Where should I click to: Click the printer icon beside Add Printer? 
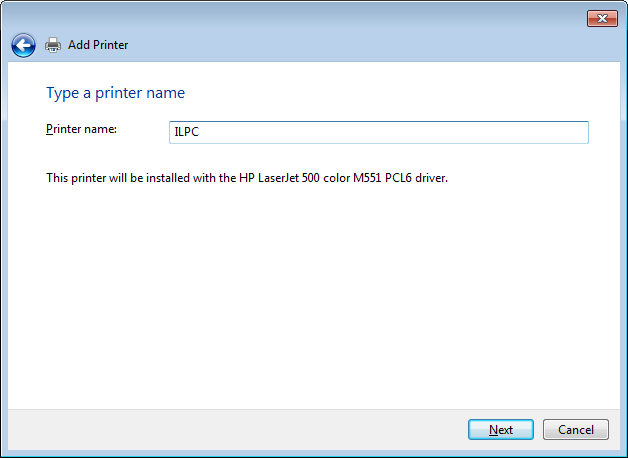click(53, 45)
